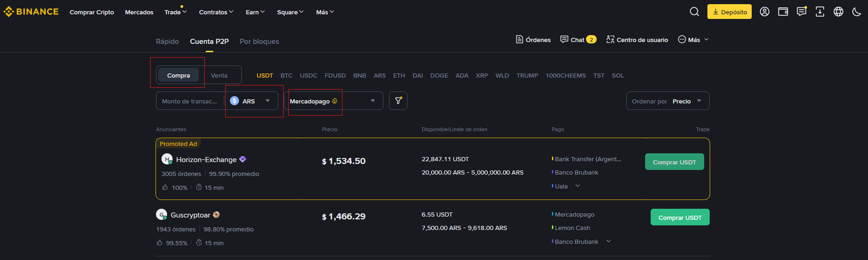The height and width of the screenshot is (260, 868).
Task: Click the filter funnel icon
Action: (398, 101)
